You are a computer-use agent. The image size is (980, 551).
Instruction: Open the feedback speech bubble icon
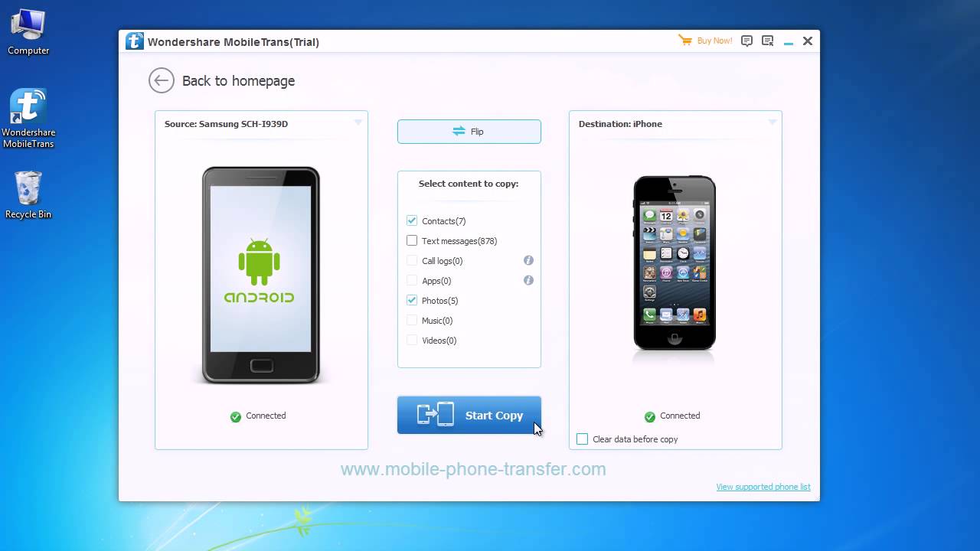point(746,41)
